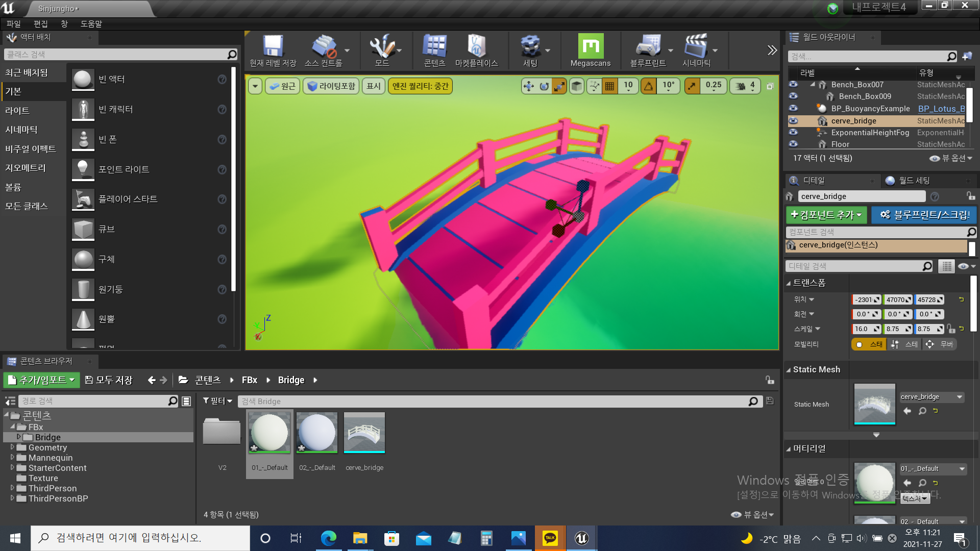The image size is (980, 551).
Task: Open the Edit menu
Action: pos(40,24)
